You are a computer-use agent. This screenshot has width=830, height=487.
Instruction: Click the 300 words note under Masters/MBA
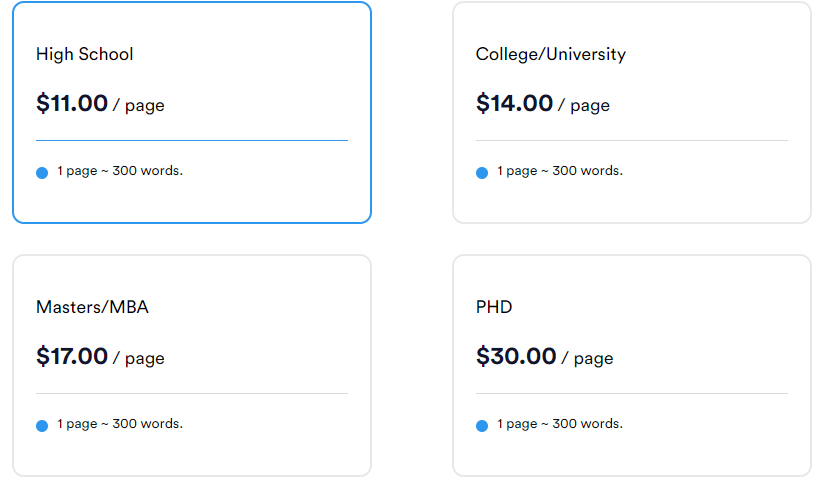(120, 424)
